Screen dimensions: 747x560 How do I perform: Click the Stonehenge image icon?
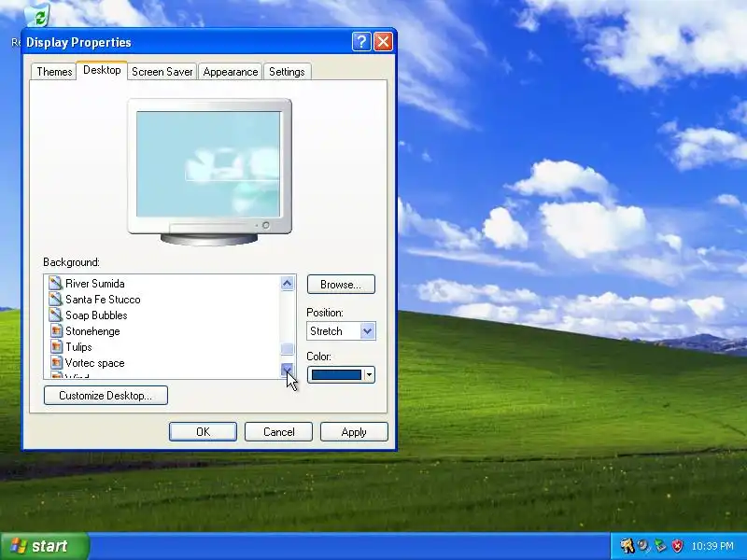click(x=56, y=331)
